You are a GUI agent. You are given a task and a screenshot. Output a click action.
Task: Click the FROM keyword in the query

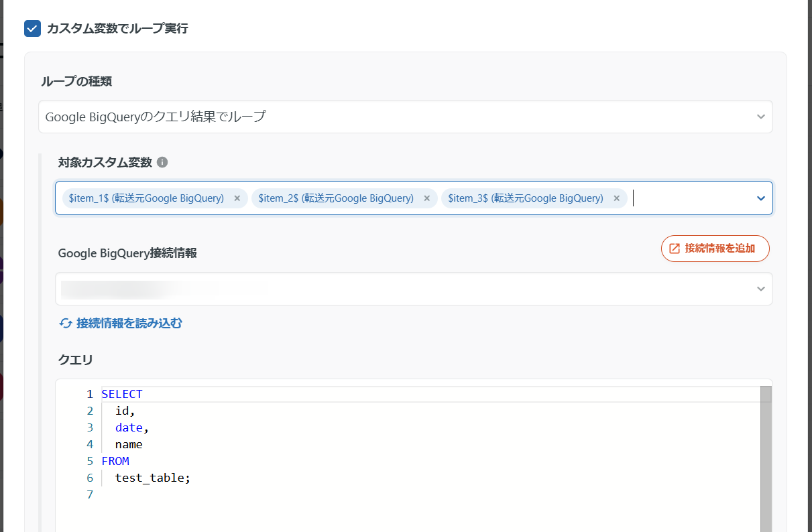tap(115, 461)
